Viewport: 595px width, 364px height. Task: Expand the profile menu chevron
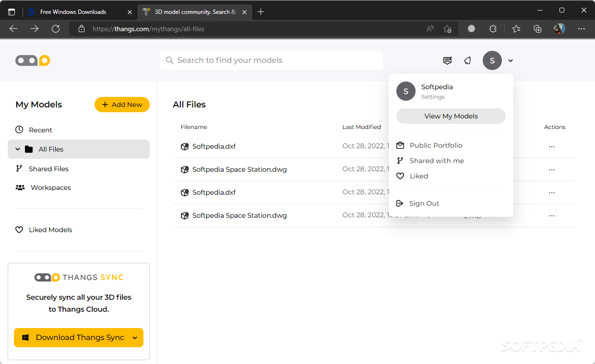click(x=511, y=61)
